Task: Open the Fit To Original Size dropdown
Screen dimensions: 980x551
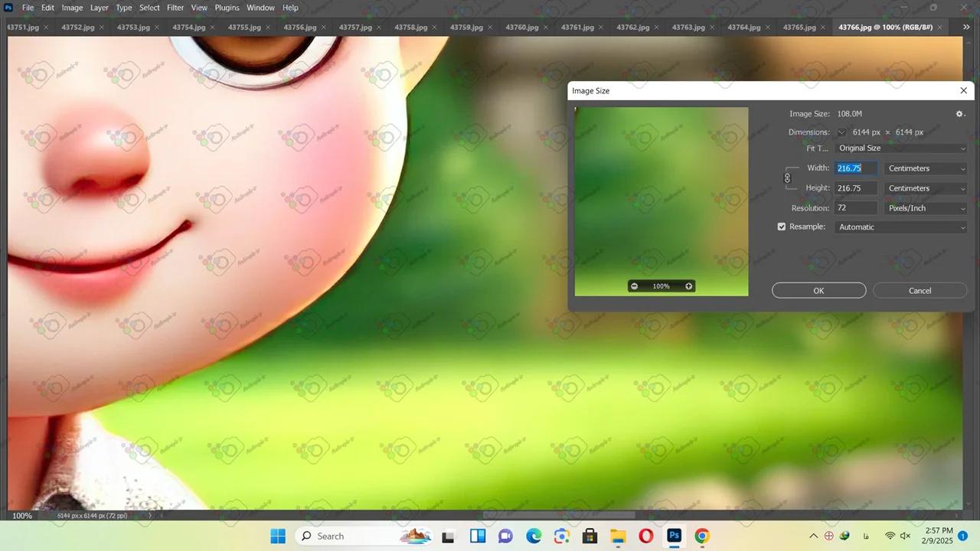Action: click(901, 148)
